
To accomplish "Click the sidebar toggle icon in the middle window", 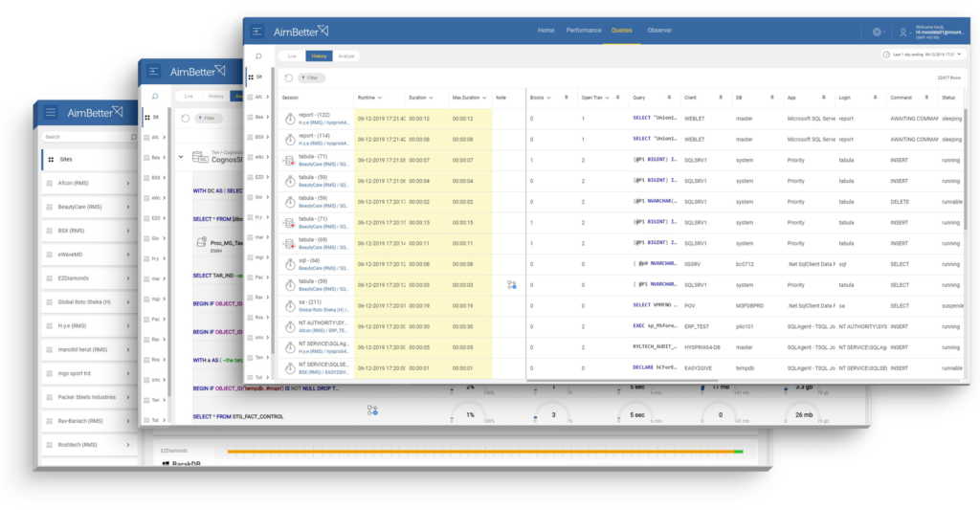I will 154,72.
